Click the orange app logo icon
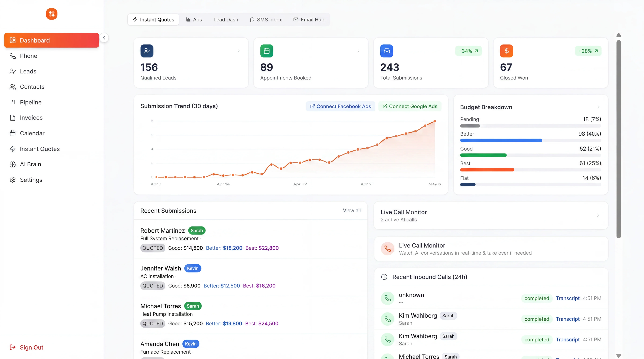This screenshot has width=644, height=359. tap(52, 14)
